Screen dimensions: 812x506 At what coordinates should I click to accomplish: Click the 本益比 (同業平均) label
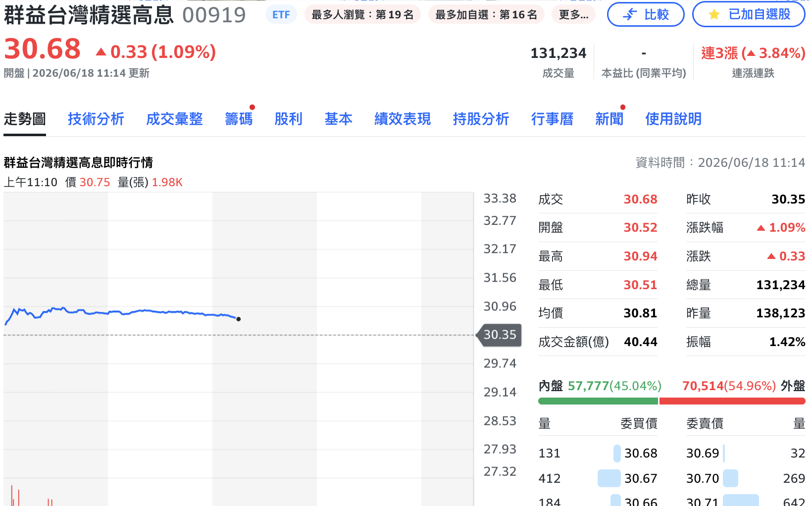[x=644, y=73]
